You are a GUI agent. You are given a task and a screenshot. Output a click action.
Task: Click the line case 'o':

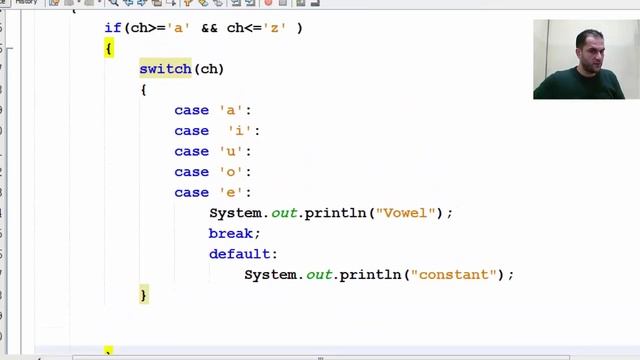coord(213,172)
